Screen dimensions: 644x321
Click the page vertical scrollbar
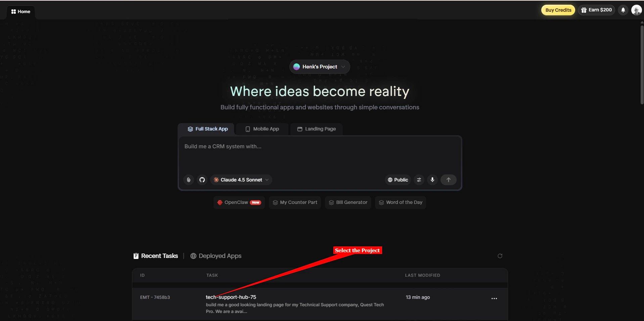point(642,65)
